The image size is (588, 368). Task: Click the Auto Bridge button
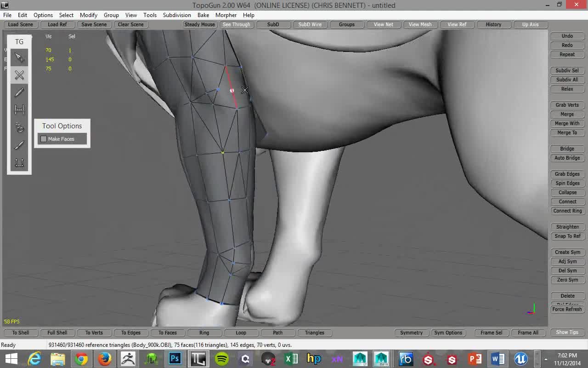pyautogui.click(x=567, y=158)
